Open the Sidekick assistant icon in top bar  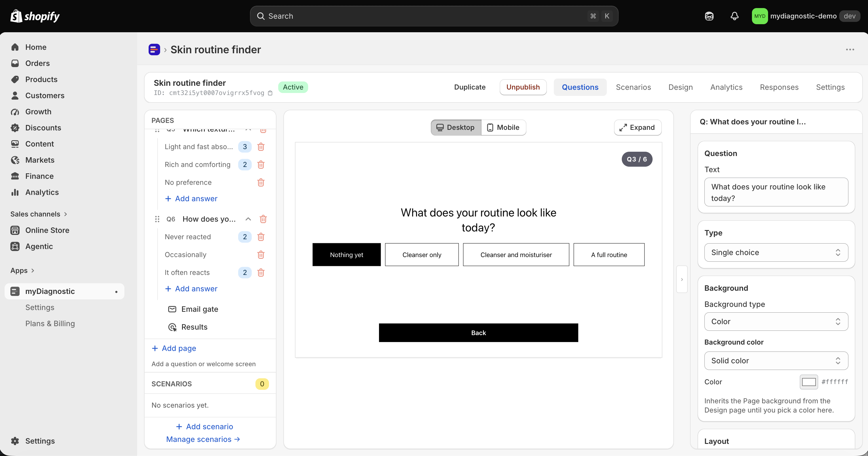pos(709,16)
